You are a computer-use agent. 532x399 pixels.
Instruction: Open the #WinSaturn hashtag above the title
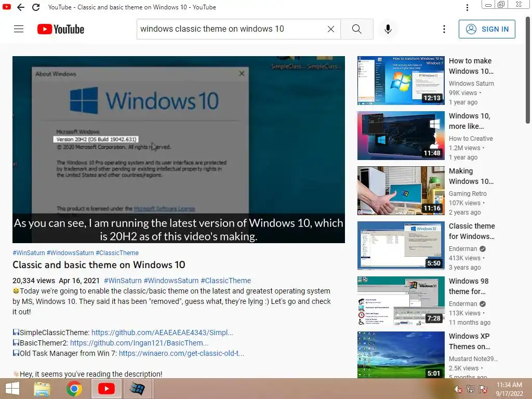29,253
